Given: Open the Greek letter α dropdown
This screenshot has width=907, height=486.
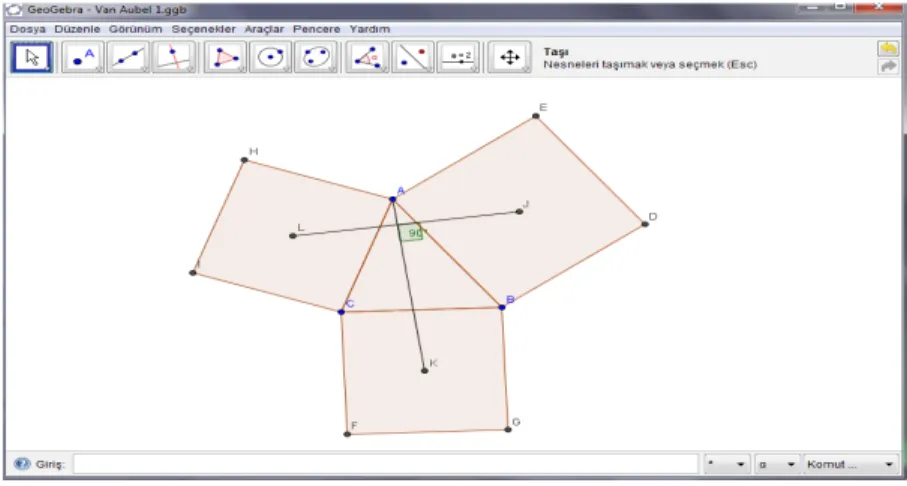Looking at the screenshot, I should point(777,464).
